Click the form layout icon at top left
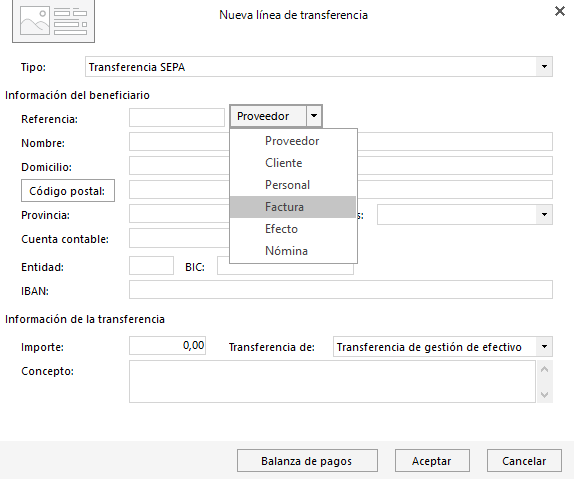This screenshot has width=575, height=483. tap(54, 21)
